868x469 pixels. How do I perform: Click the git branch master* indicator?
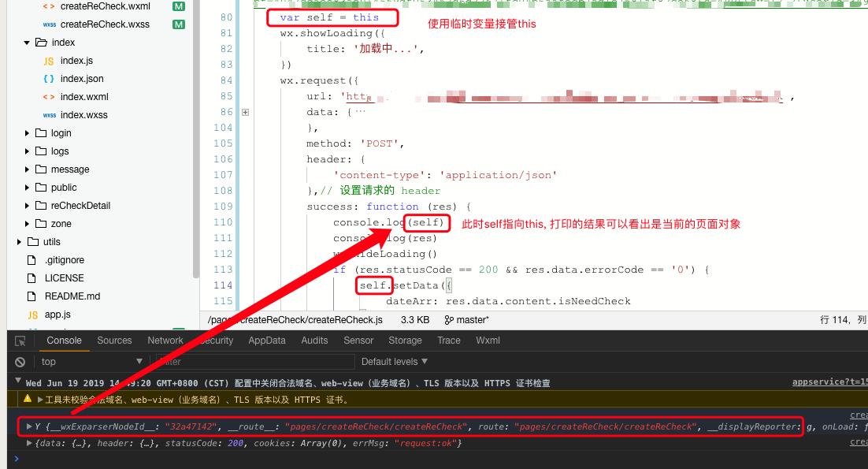coord(466,320)
